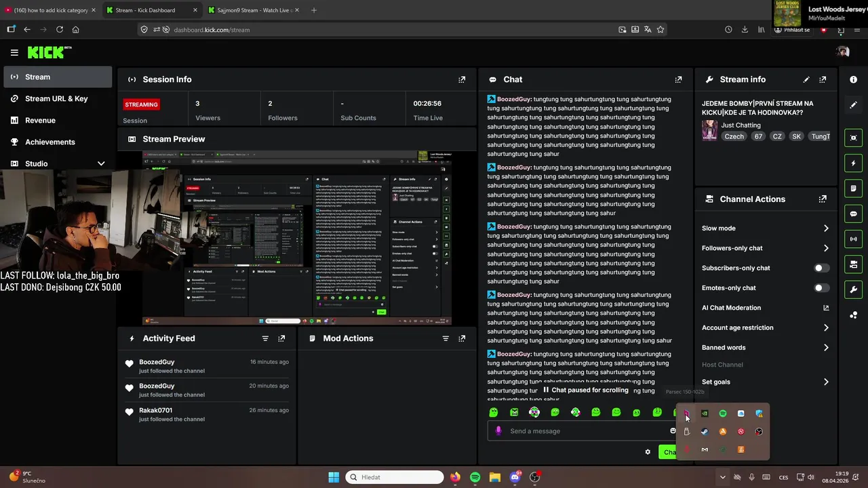Screen dimensions: 868x488
Task: Click BoozedGuy username in first chat message
Action: 514,99
